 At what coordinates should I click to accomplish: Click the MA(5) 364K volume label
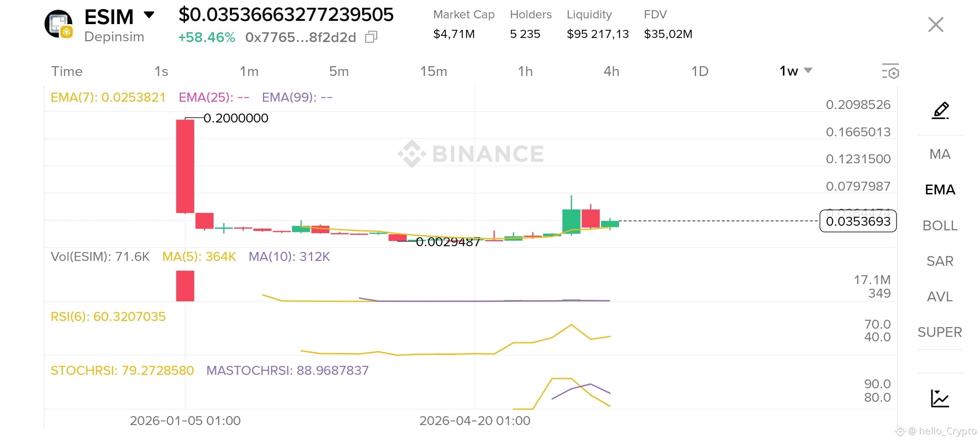[199, 257]
